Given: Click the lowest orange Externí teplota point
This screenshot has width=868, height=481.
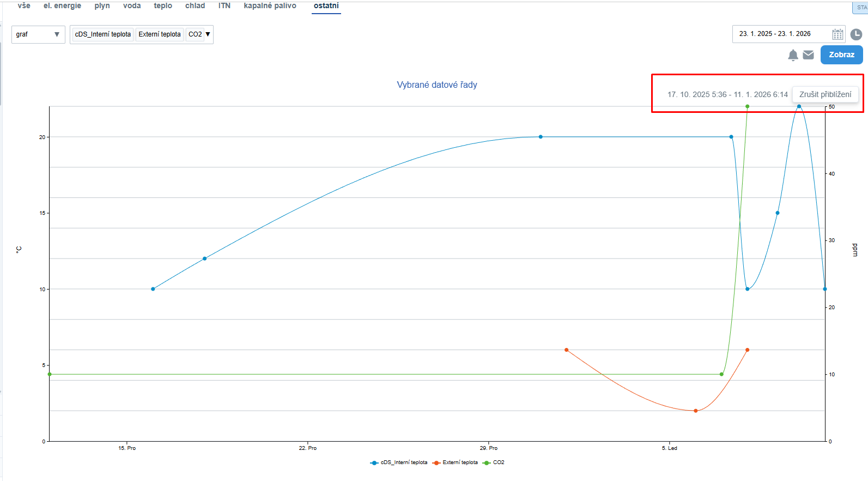Looking at the screenshot, I should coord(695,411).
